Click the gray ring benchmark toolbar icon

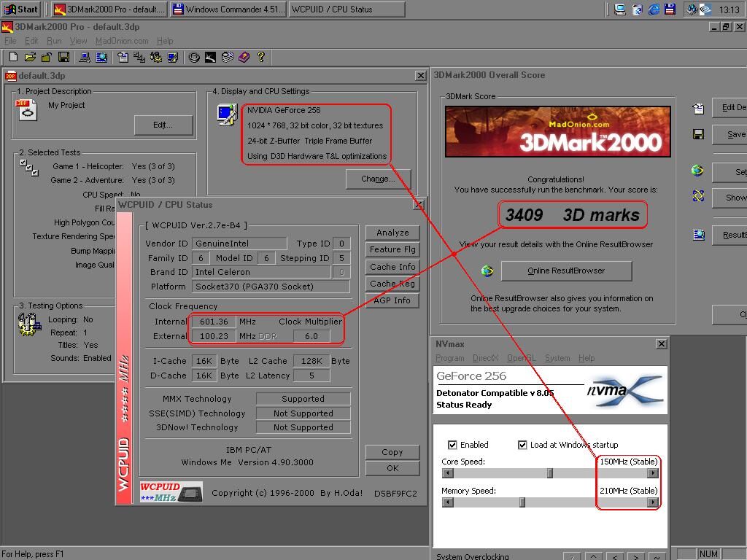point(194,57)
